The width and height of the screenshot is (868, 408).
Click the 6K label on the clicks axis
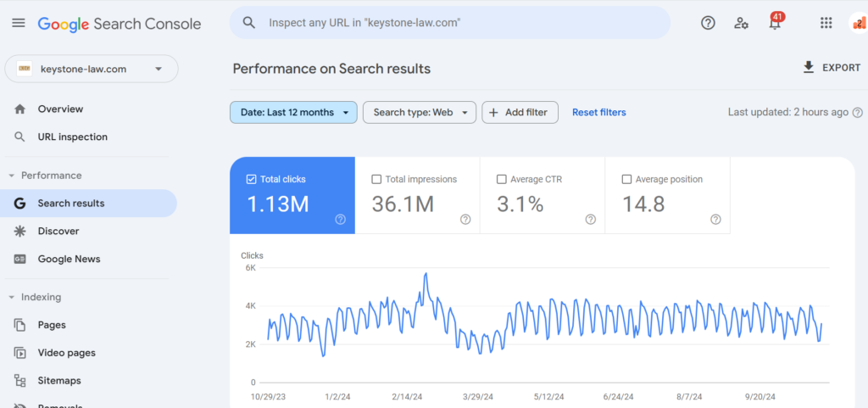(250, 268)
